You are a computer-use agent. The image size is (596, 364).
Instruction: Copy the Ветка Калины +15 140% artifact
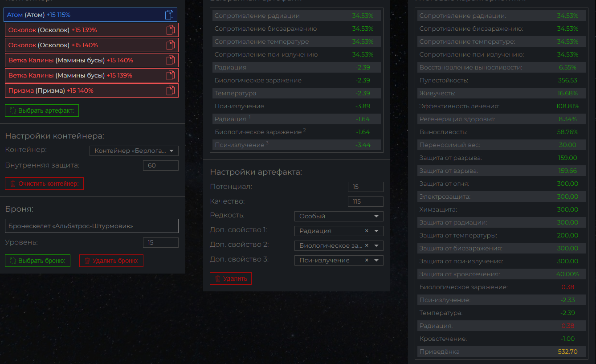[x=171, y=61]
